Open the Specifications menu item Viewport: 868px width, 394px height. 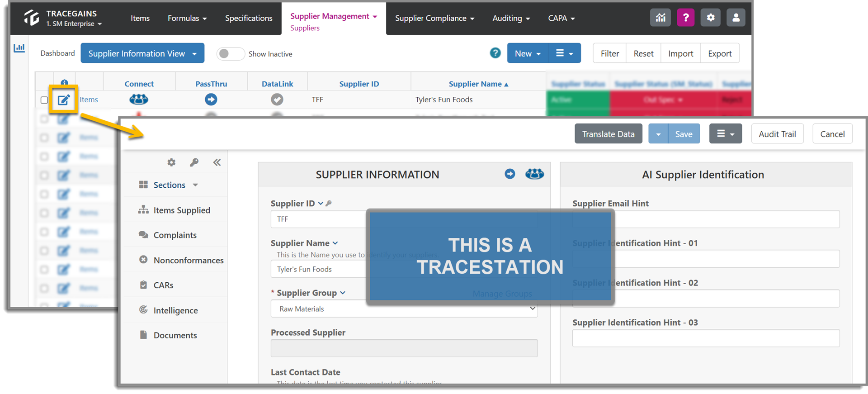(x=249, y=18)
